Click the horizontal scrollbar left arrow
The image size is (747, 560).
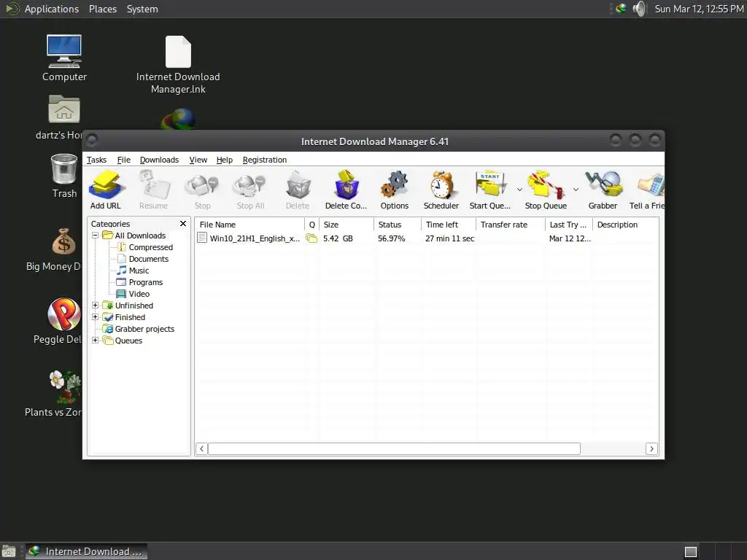(x=201, y=448)
